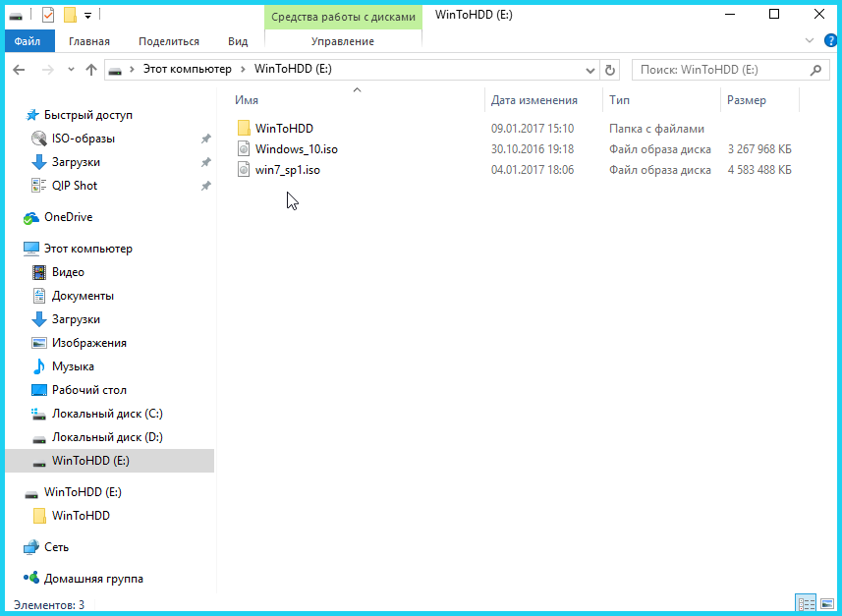
Task: Open the Файл menu
Action: pyautogui.click(x=28, y=41)
